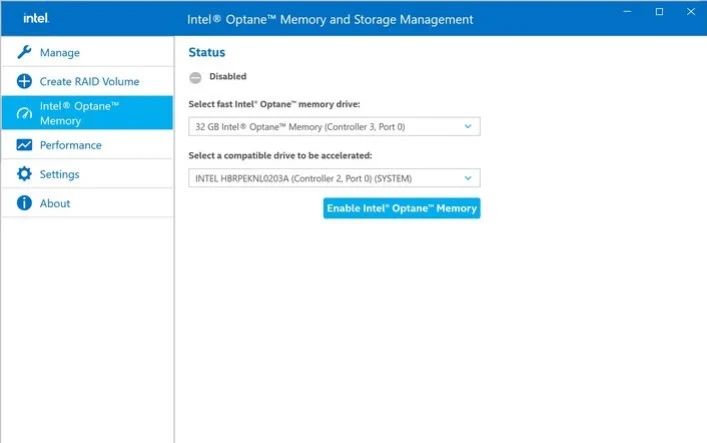The image size is (707, 443).
Task: Open the Settings page
Action: click(x=59, y=174)
